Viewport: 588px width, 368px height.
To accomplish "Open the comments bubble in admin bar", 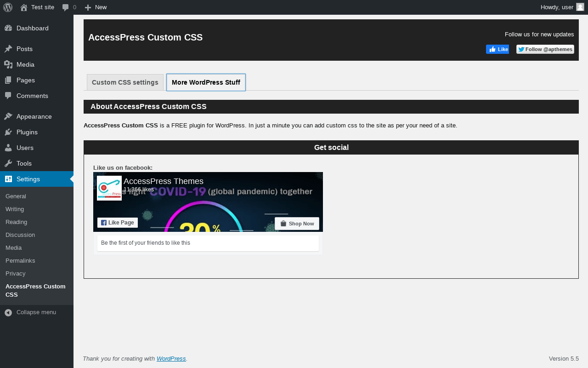I will click(66, 7).
